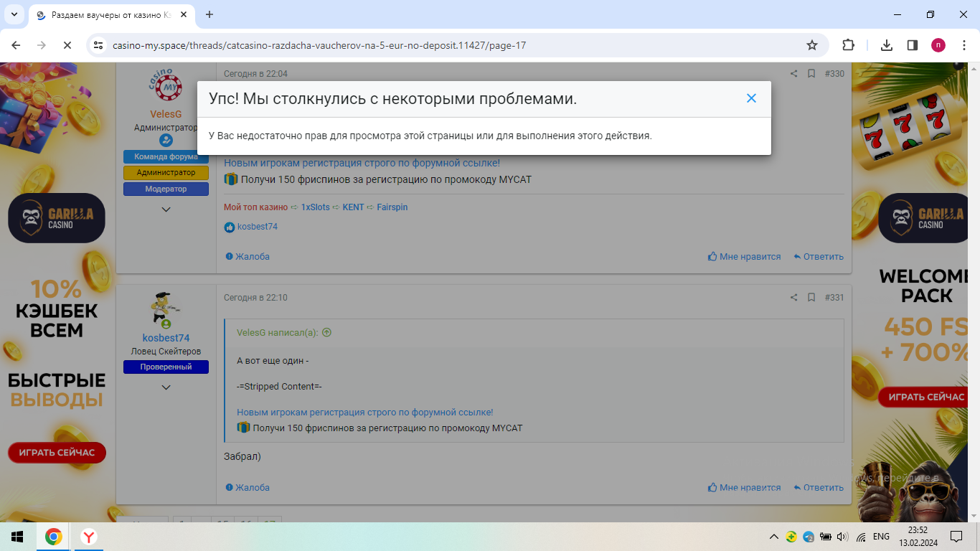Expand VelesG user details chevron

click(x=166, y=209)
